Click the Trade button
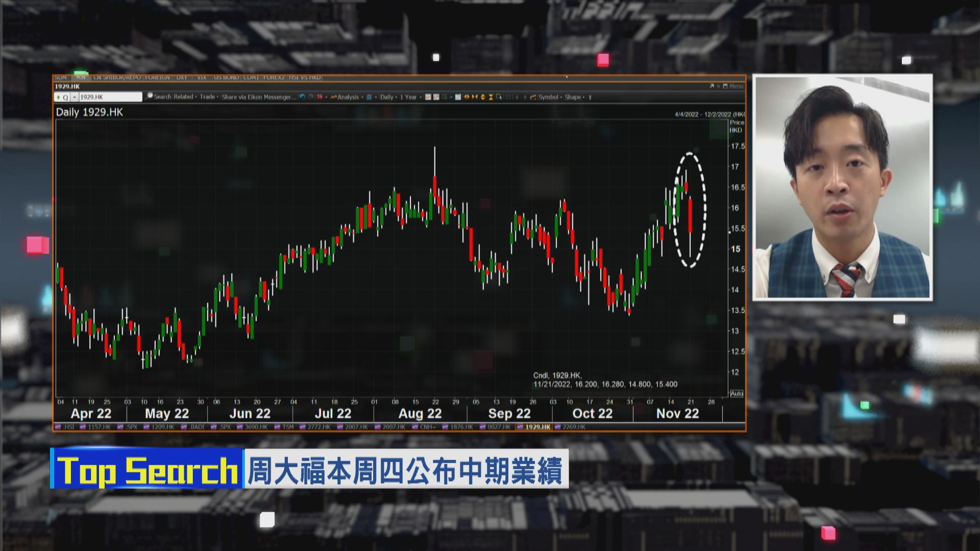Image resolution: width=980 pixels, height=551 pixels. tap(206, 96)
